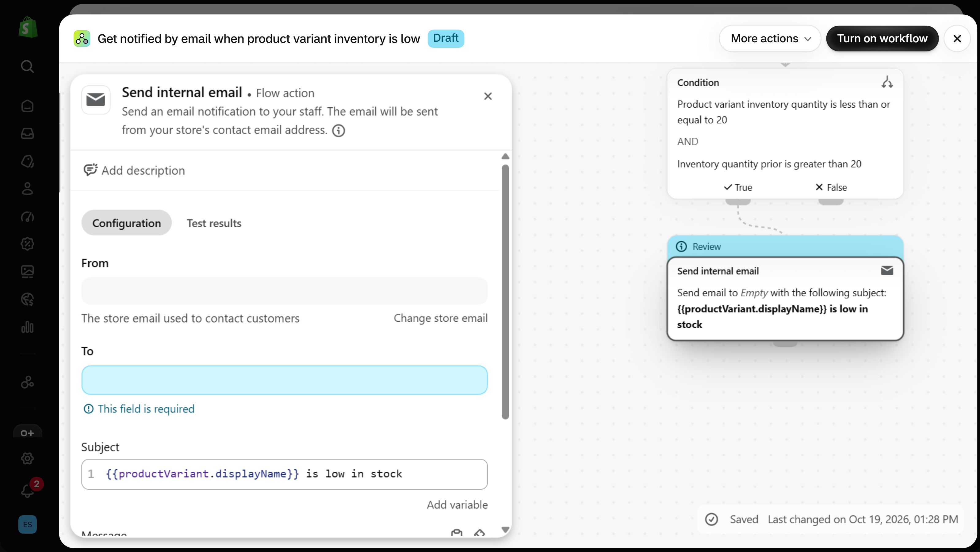Select the Condition card on canvas
The height and width of the screenshot is (552, 980).
click(785, 133)
